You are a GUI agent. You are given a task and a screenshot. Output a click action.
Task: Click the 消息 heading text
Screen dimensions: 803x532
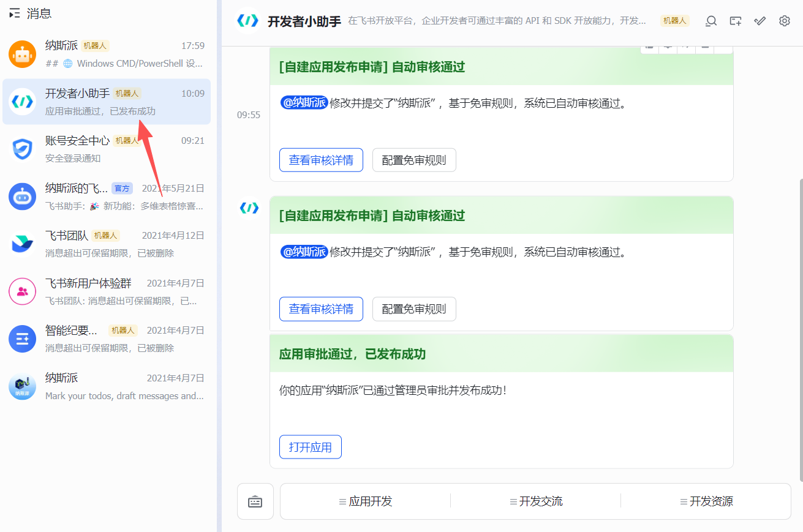click(x=39, y=13)
